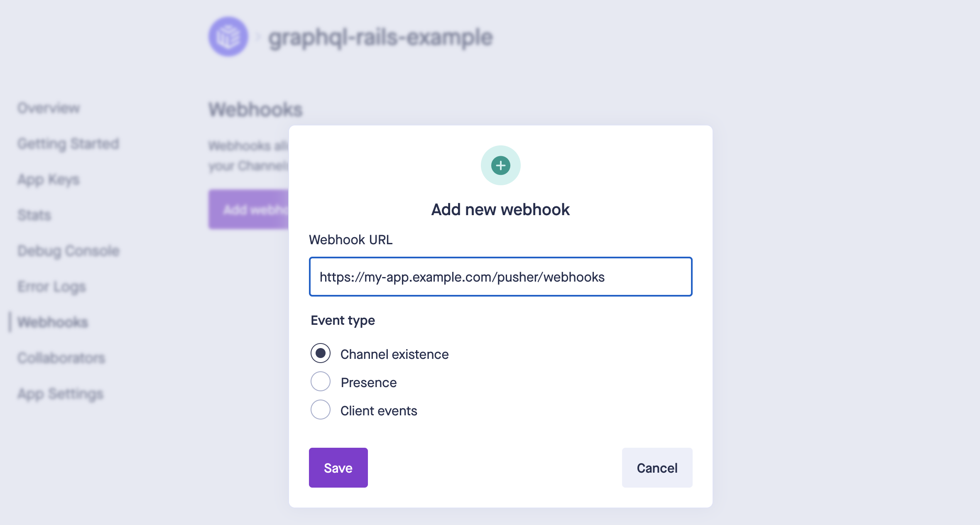
Task: Save the new webhook
Action: click(x=338, y=468)
